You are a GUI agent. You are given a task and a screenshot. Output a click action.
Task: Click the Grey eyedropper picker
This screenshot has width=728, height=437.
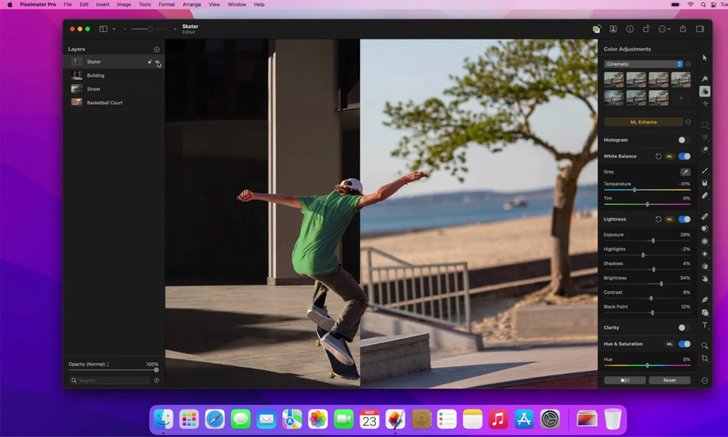tap(685, 172)
